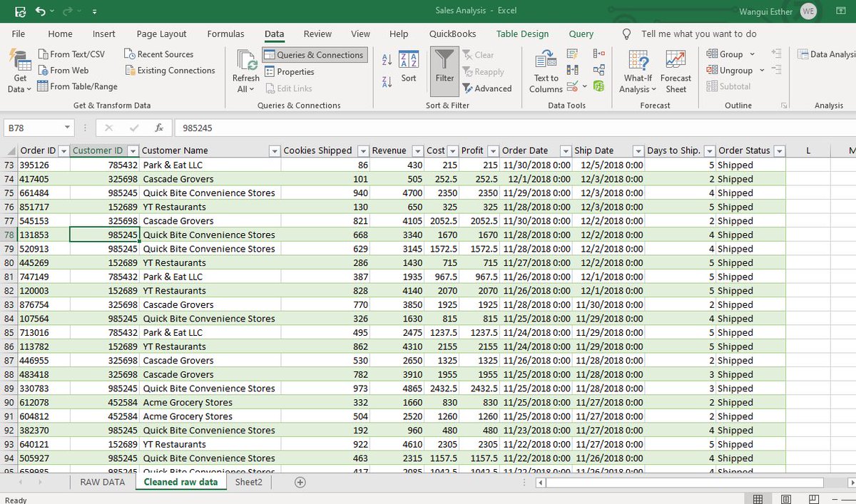856x504 pixels.
Task: Open the Order Date filter dropdown
Action: [x=566, y=151]
